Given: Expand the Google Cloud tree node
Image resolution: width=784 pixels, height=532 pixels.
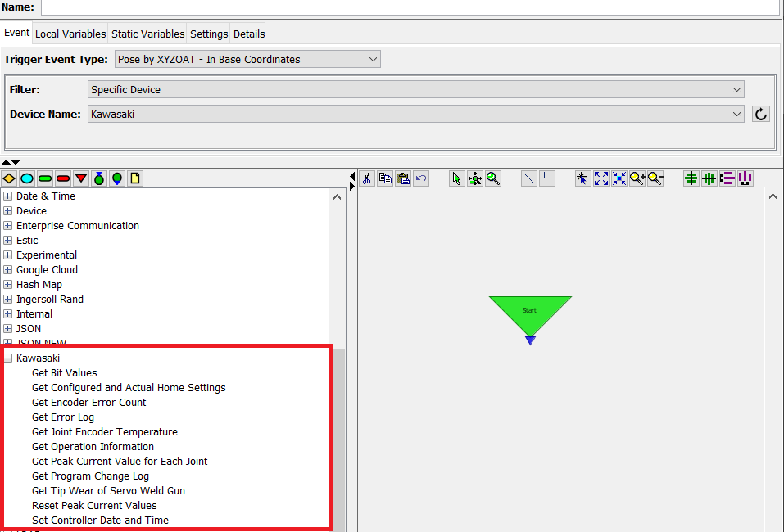Looking at the screenshot, I should (8, 270).
